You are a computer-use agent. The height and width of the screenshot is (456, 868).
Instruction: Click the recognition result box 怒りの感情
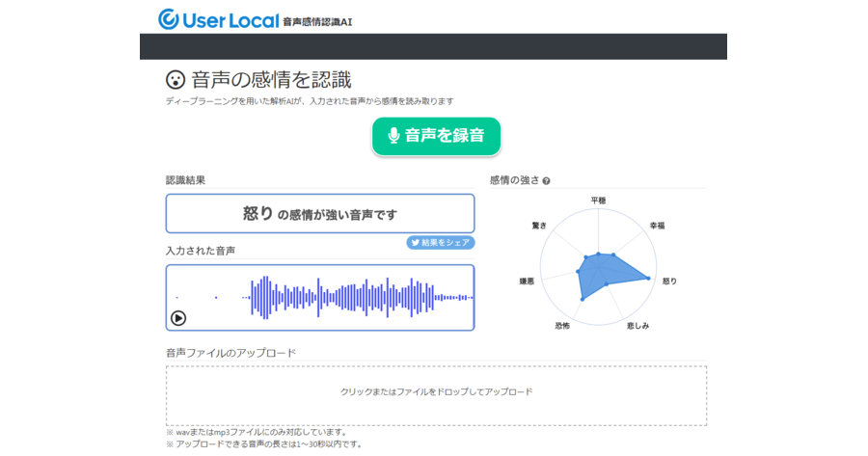point(320,214)
